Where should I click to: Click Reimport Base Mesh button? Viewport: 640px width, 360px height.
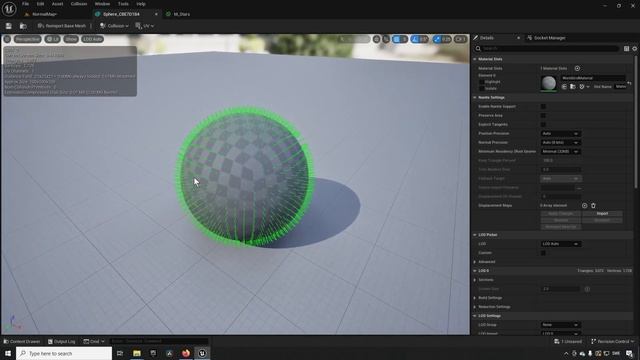[x=62, y=26]
